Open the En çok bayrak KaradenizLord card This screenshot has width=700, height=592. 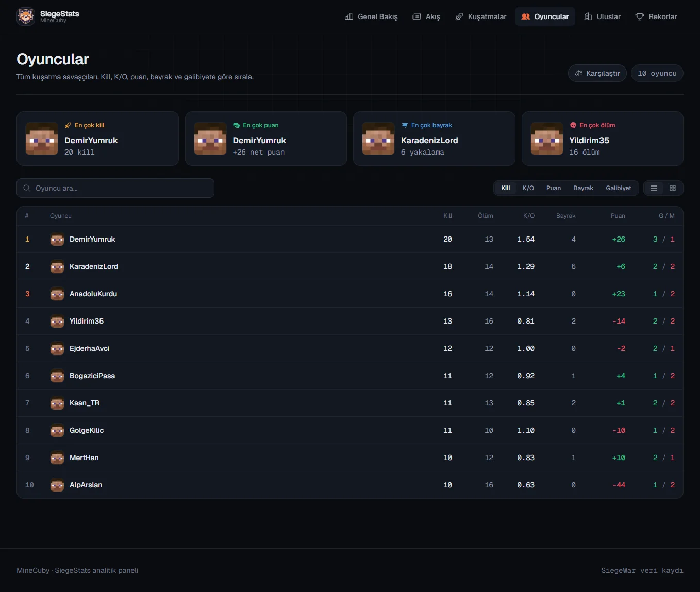coord(434,139)
